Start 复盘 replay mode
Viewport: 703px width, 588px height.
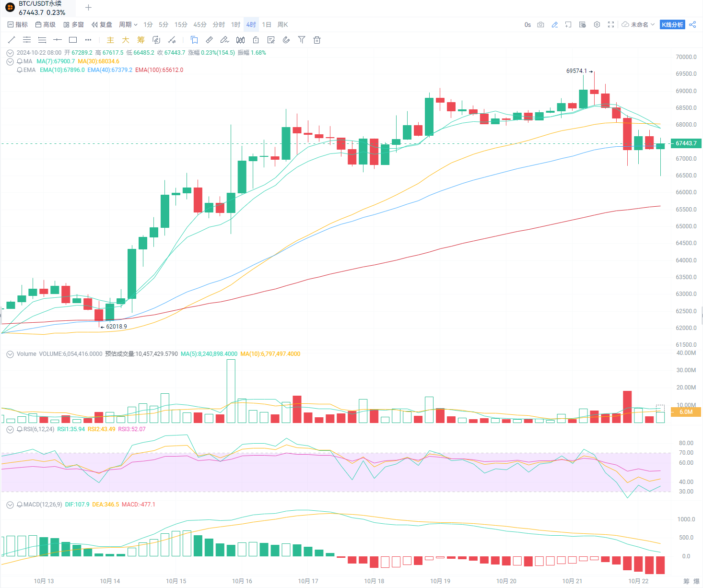point(102,24)
